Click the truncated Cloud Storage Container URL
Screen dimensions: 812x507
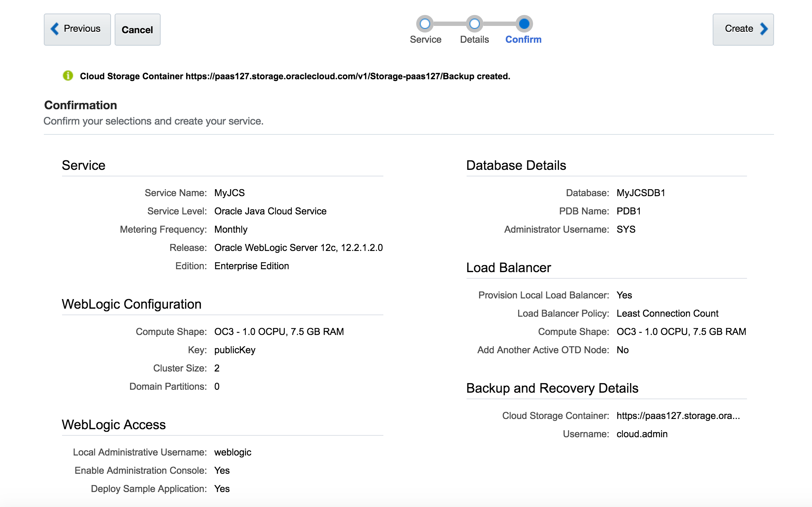678,416
